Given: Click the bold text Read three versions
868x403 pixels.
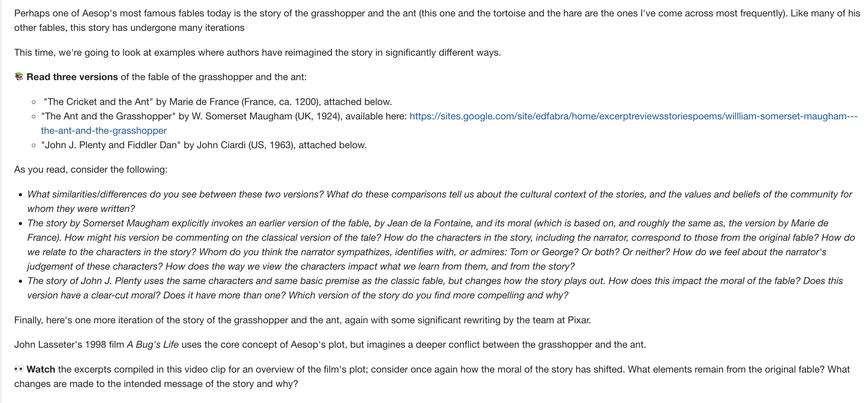Looking at the screenshot, I should click(72, 77).
